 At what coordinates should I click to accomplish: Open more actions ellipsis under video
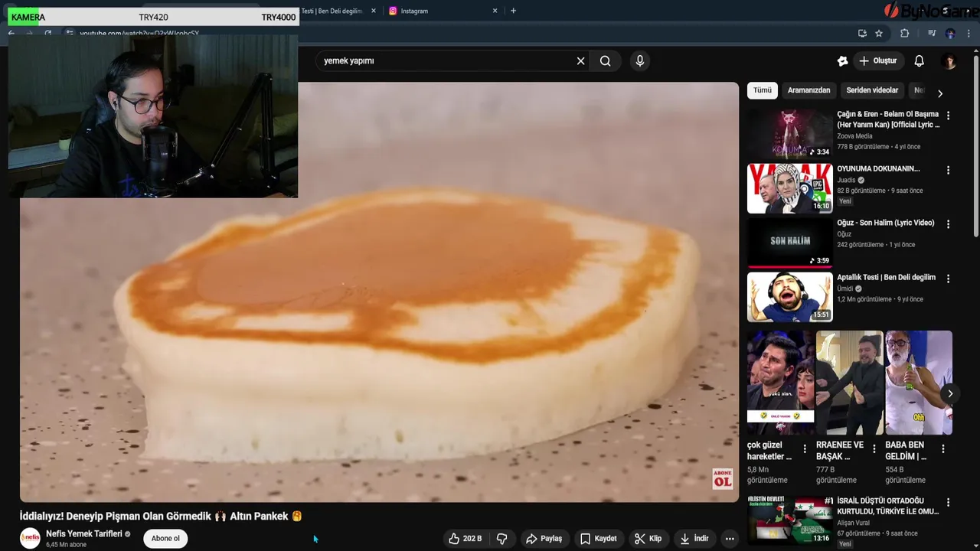730,539
